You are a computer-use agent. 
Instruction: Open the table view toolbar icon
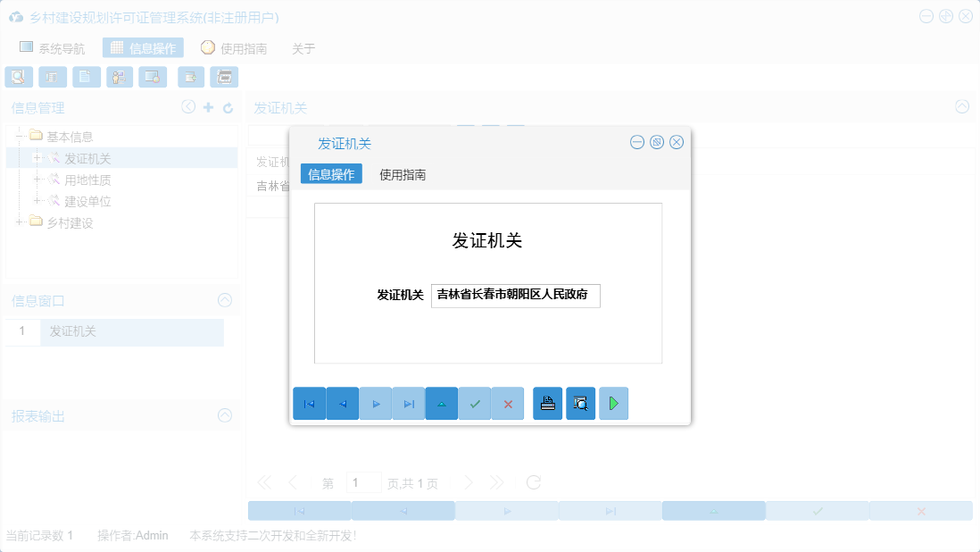(53, 77)
